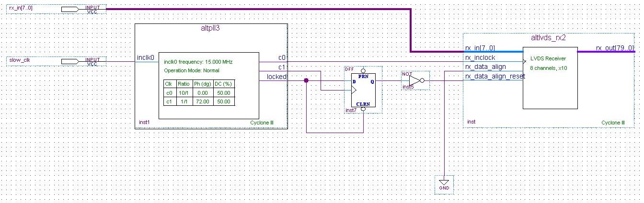Select the GND ground symbol

tap(444, 182)
